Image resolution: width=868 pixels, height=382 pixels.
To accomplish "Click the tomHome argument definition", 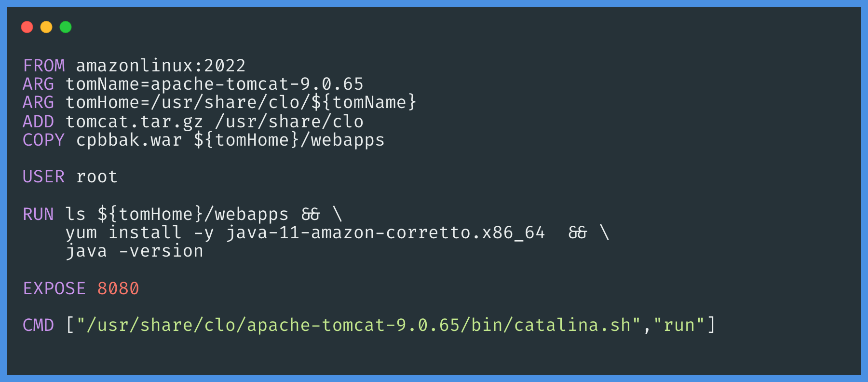I will click(241, 102).
